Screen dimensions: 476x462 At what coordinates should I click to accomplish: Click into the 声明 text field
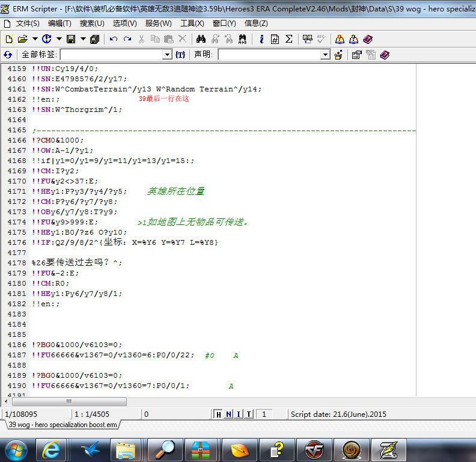click(269, 55)
